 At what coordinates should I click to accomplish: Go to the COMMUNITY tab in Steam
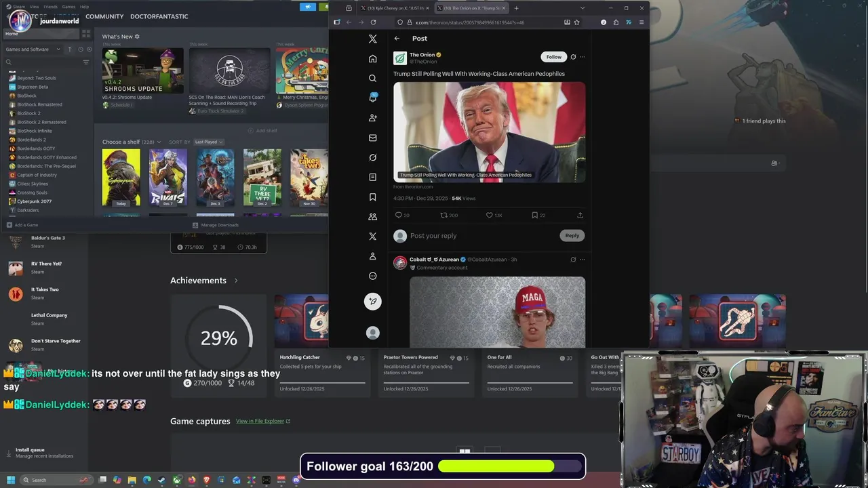click(104, 16)
